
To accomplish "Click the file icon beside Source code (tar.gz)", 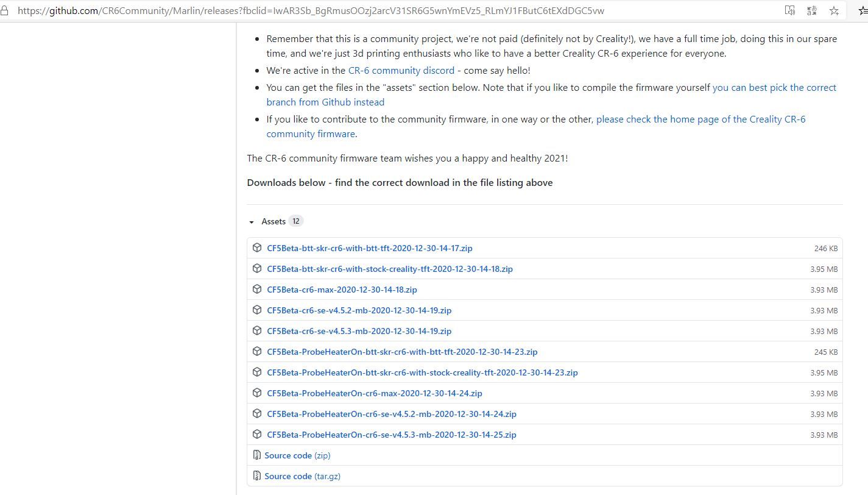I will tap(257, 476).
